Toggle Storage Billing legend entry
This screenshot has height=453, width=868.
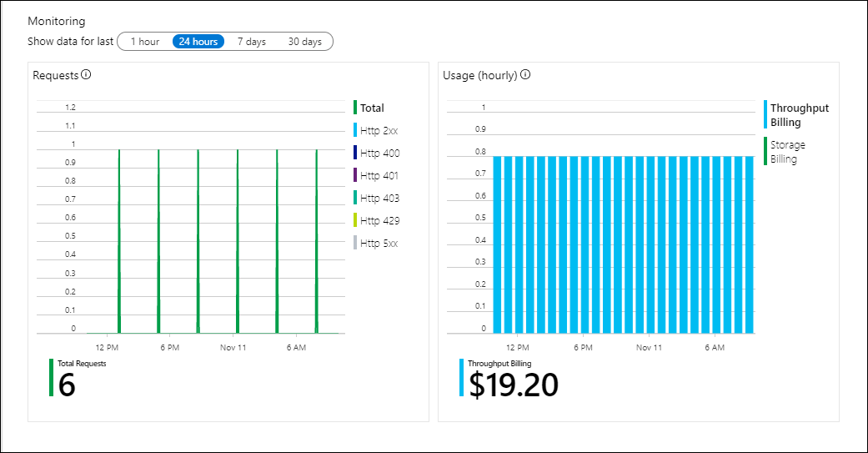[x=785, y=152]
